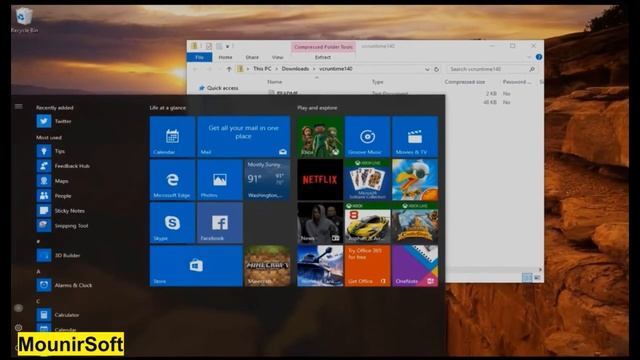Click This PC in address breadcrumb

coord(262,69)
